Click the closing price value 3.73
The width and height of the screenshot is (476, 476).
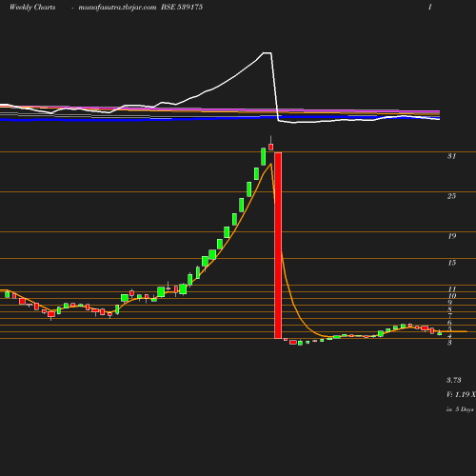[454, 380]
